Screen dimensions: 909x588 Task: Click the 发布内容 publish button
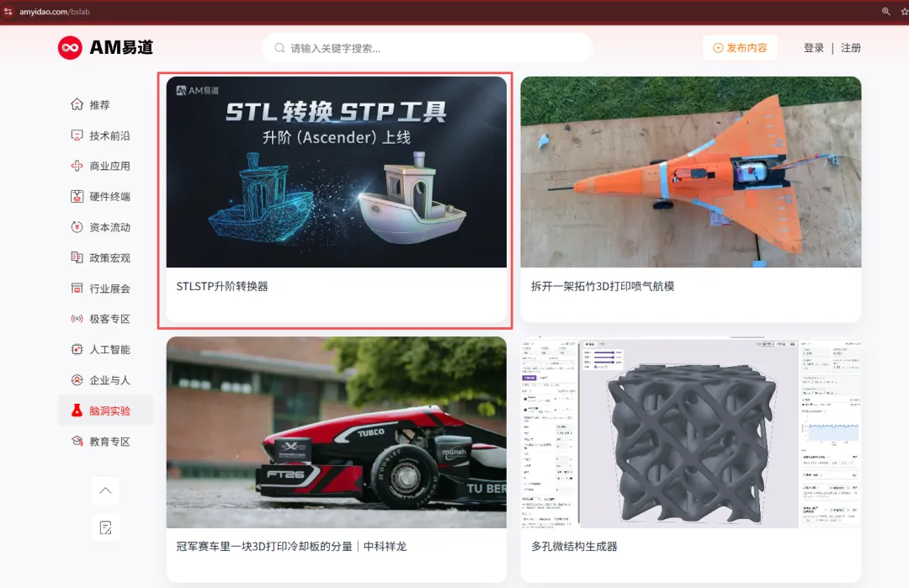(x=740, y=48)
